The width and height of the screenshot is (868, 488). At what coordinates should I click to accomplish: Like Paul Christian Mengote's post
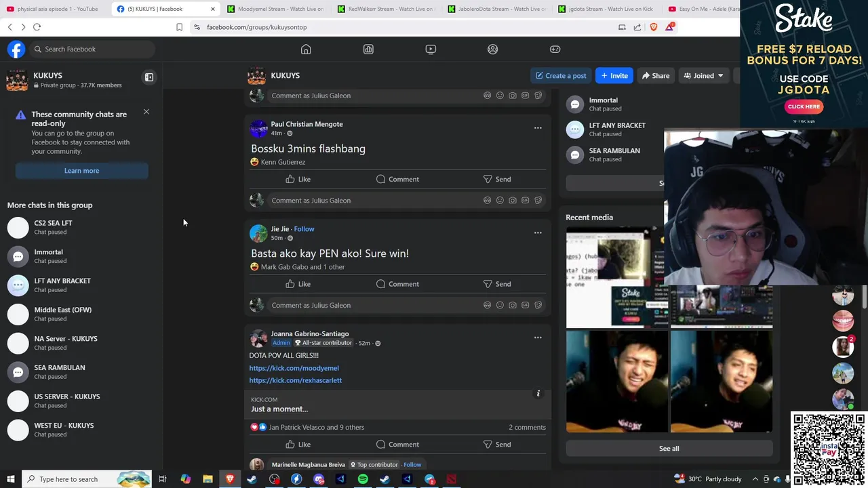[x=298, y=179]
